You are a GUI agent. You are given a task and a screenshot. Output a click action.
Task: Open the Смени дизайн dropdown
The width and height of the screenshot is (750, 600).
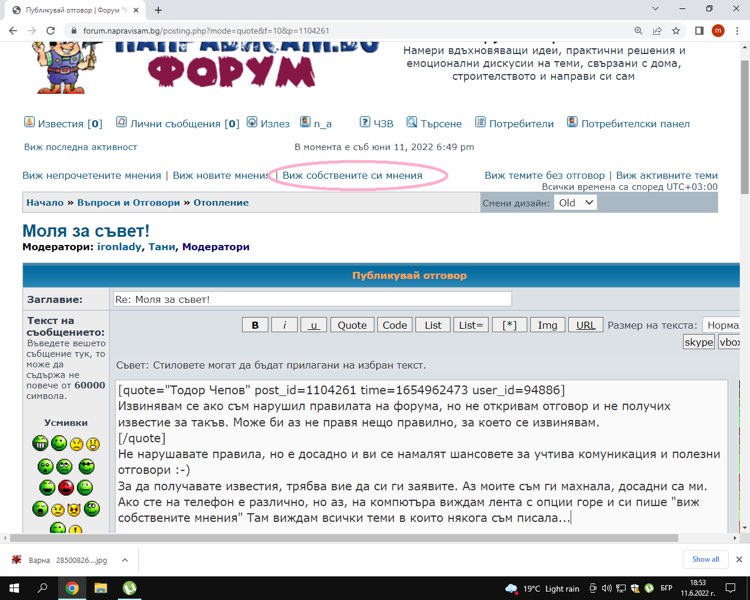tap(575, 202)
